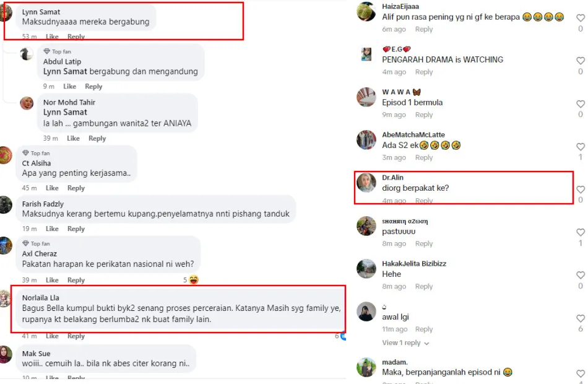The width and height of the screenshot is (588, 384).
Task: Reply to Nor Mohd Tahir's comment
Action: tap(97, 138)
